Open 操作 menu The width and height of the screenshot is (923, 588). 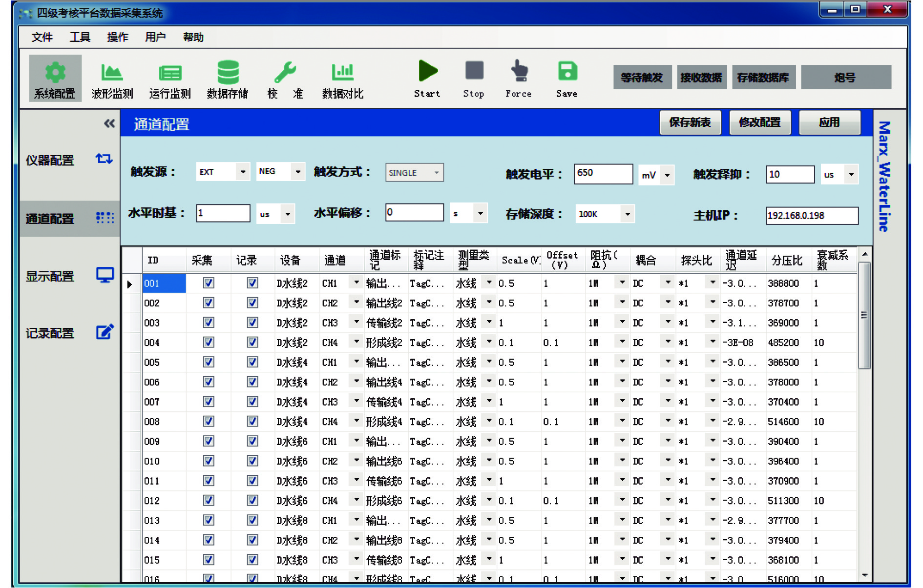(118, 37)
